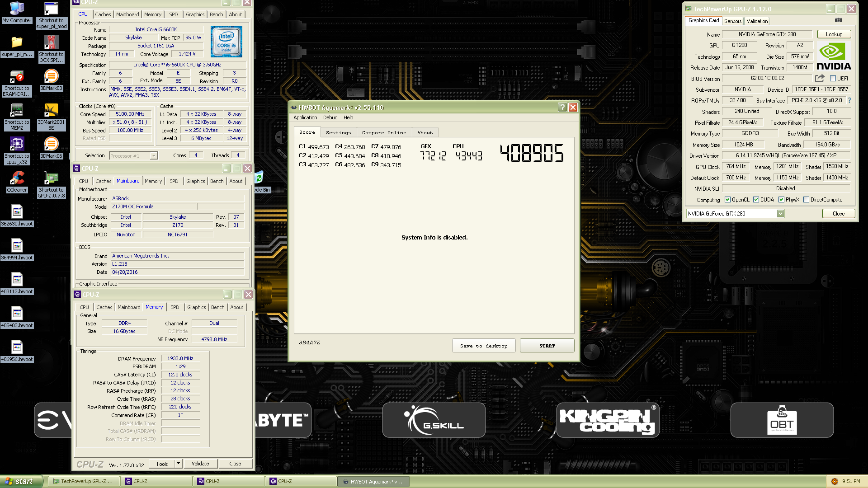Click the Core Speed 5100.00 MHz value
The height and width of the screenshot is (488, 868).
click(x=130, y=114)
